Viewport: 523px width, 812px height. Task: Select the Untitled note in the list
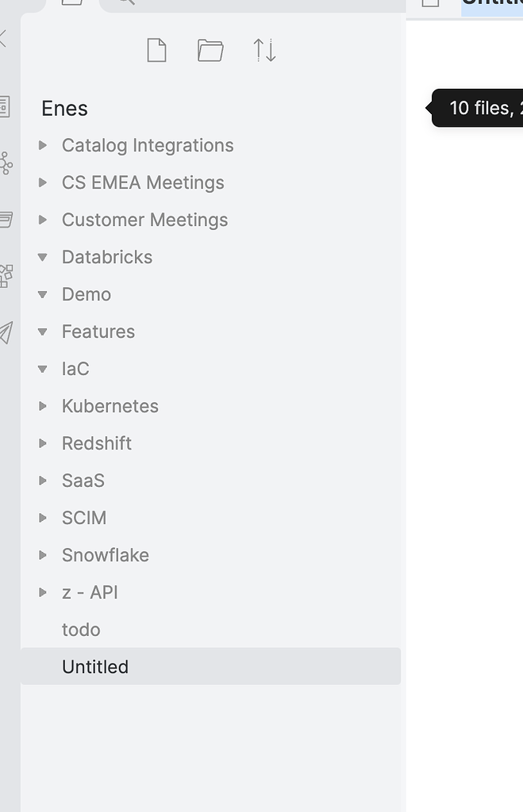(x=95, y=666)
